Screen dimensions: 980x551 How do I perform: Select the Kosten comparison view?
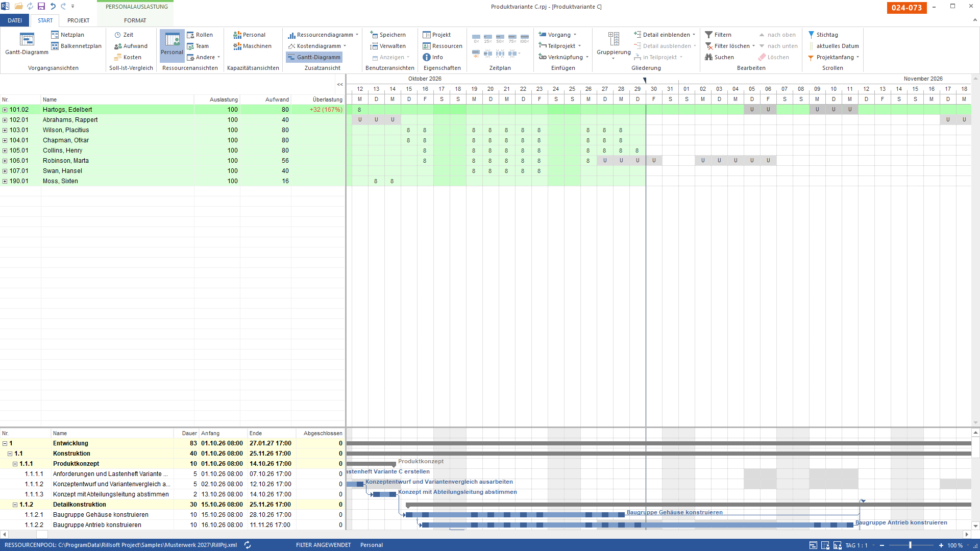[128, 57]
